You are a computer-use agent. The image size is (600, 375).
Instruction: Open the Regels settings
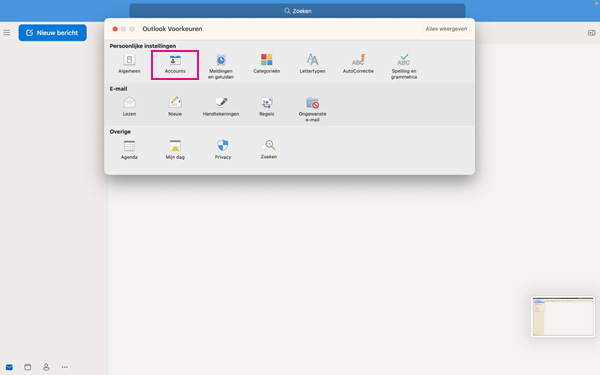tap(266, 106)
